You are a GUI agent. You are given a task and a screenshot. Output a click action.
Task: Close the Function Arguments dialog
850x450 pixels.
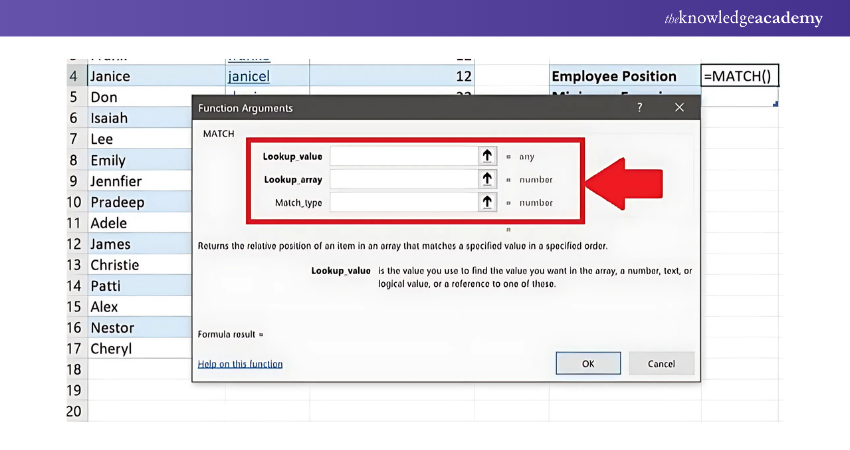click(x=679, y=107)
